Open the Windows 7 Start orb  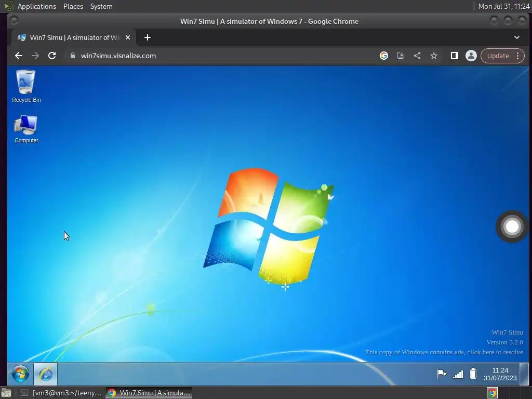coord(20,374)
